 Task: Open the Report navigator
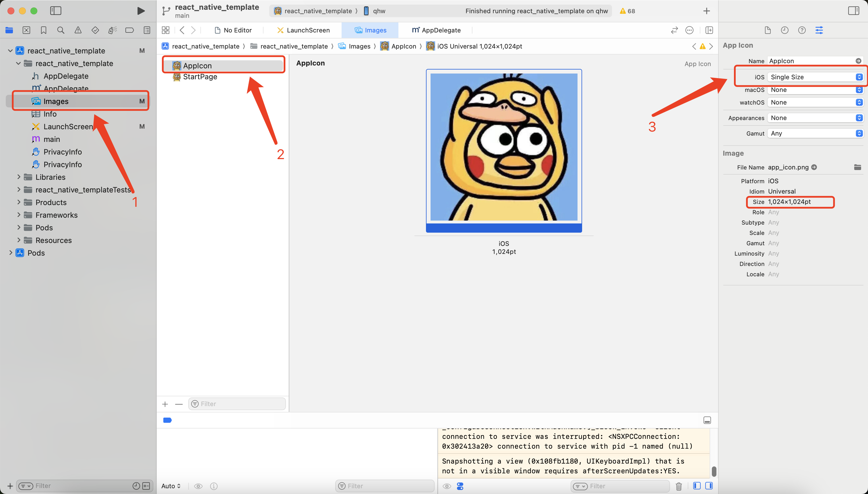147,30
